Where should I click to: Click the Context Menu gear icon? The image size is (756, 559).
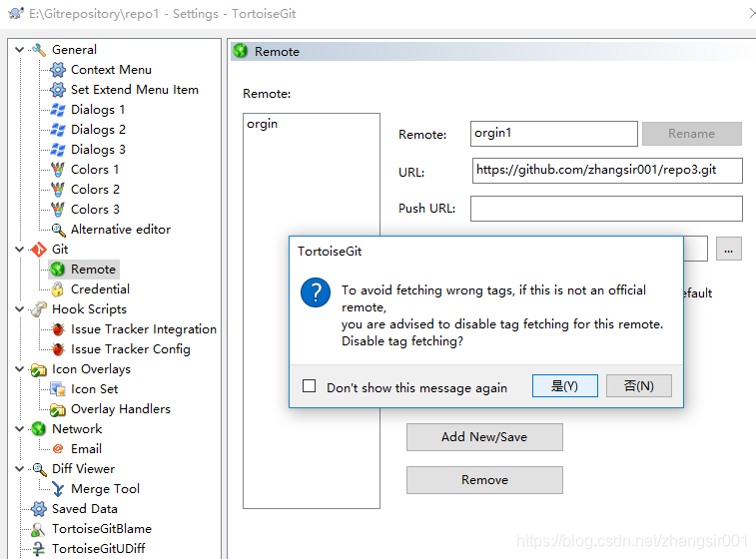pyautogui.click(x=58, y=70)
